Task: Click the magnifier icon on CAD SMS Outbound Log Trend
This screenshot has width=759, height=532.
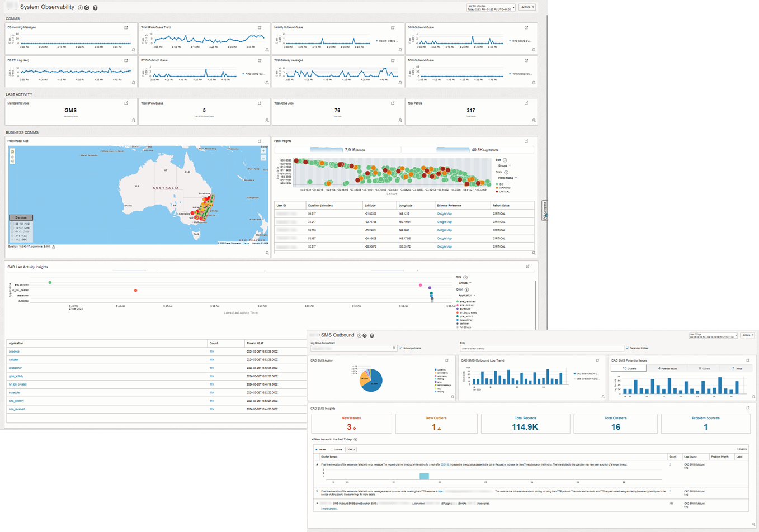Action: (602, 397)
